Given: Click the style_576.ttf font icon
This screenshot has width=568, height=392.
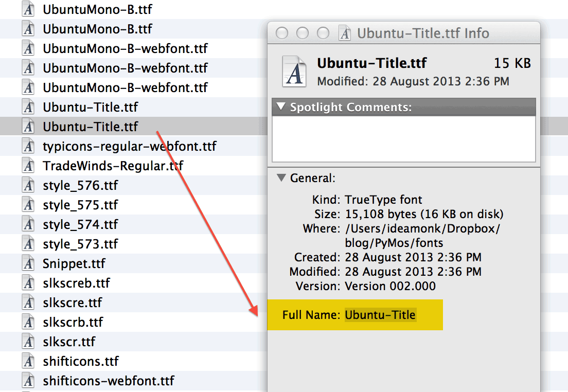Looking at the screenshot, I should [29, 186].
